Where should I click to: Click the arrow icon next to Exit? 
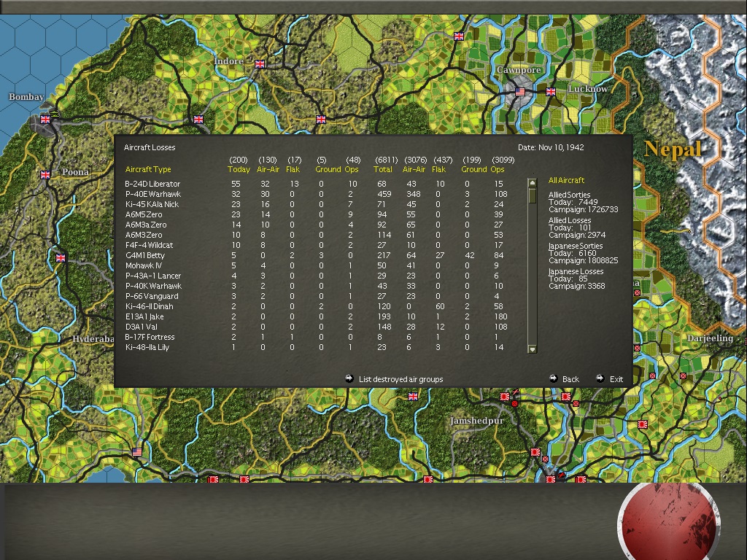pos(600,378)
